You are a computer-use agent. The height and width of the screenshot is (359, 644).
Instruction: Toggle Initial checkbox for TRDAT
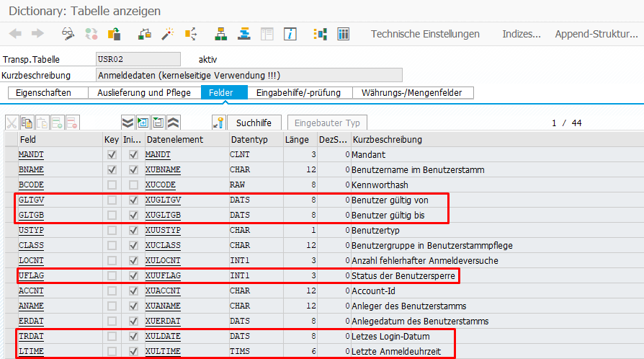pos(133,336)
